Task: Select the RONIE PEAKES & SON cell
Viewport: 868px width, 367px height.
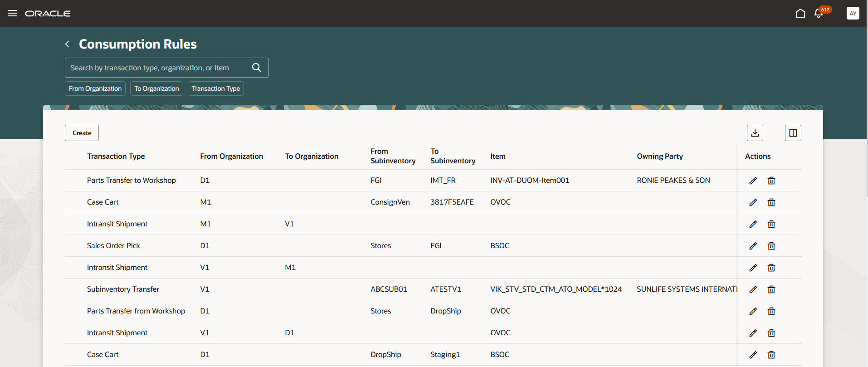Action: pyautogui.click(x=673, y=180)
